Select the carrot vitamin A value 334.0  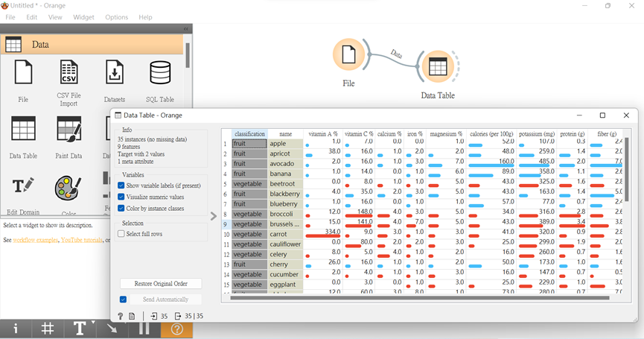point(322,234)
